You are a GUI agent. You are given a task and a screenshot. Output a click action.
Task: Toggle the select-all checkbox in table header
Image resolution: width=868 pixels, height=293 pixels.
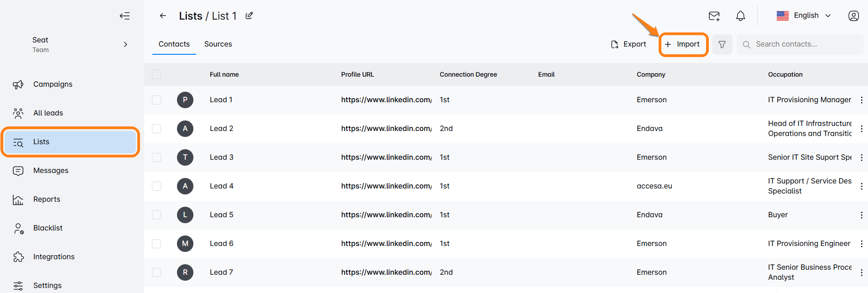pyautogui.click(x=156, y=74)
